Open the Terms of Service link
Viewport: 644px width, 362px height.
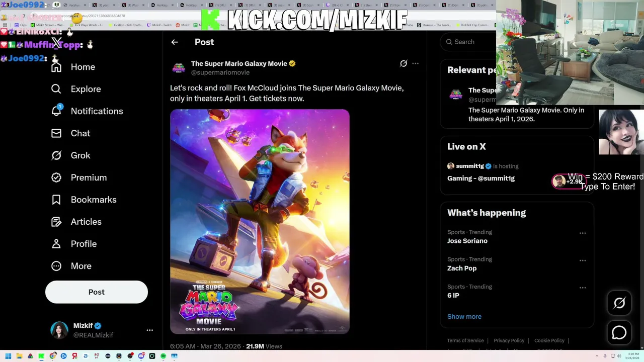click(465, 341)
